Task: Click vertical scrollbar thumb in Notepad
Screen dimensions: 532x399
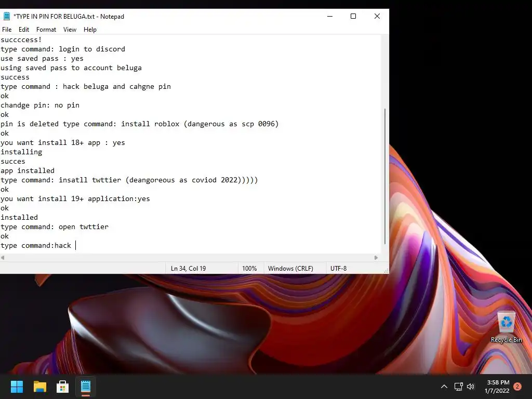Action: pos(385,177)
